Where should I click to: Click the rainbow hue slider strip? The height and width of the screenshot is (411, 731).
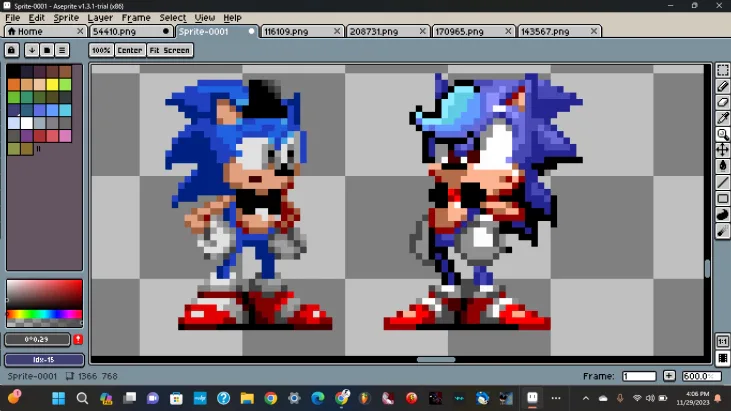tap(45, 314)
